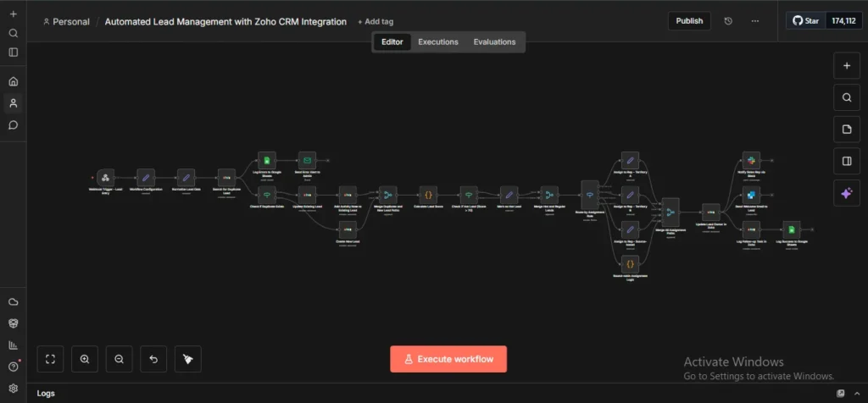Viewport: 868px width, 403px height.
Task: Add a sticky note to the canvas
Action: pos(847,130)
